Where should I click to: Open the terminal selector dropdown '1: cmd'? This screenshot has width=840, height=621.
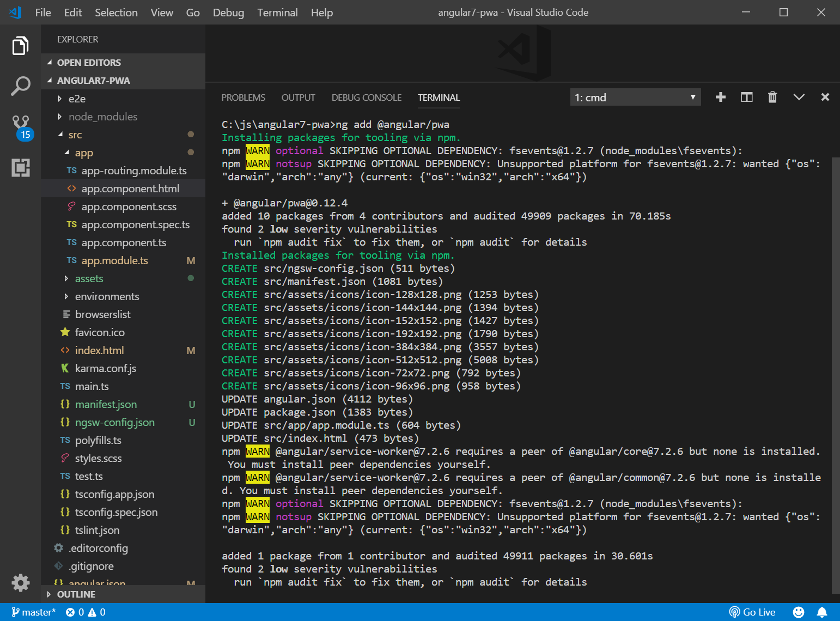click(x=635, y=98)
